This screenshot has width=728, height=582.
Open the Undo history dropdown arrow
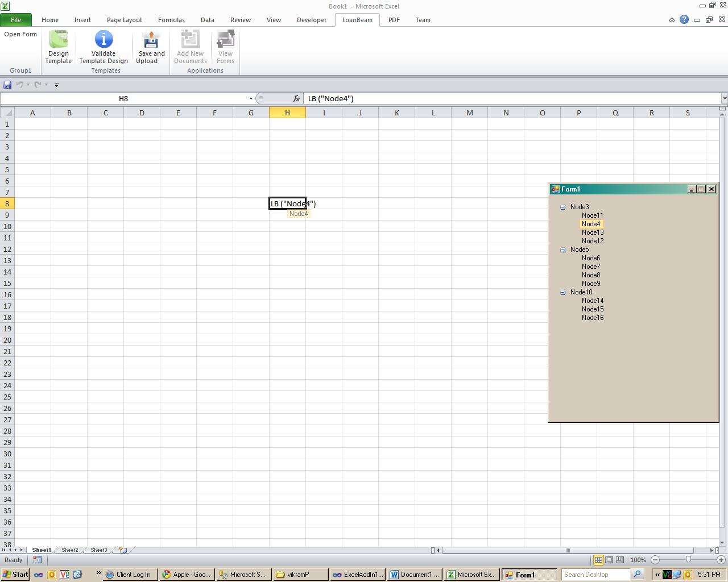[28, 85]
